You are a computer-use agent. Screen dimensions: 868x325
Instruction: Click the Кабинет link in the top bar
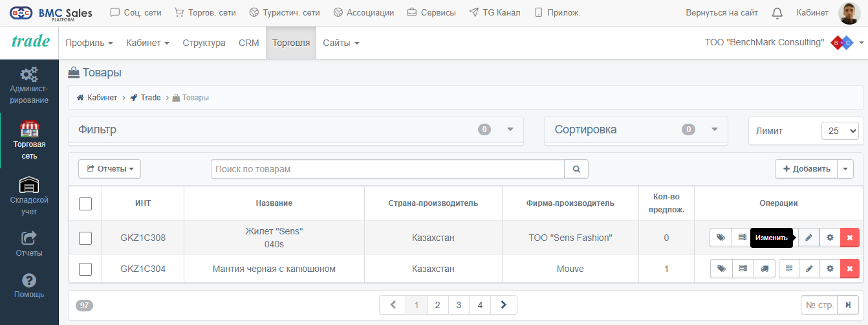(x=812, y=12)
